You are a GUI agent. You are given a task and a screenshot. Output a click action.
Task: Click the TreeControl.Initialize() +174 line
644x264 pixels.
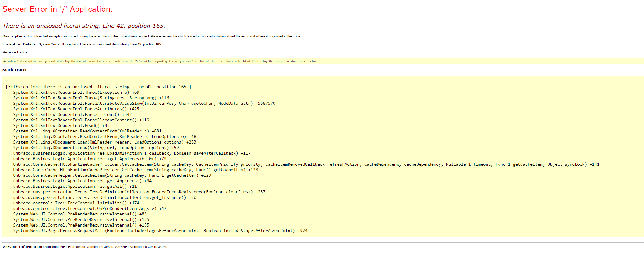[76, 203]
